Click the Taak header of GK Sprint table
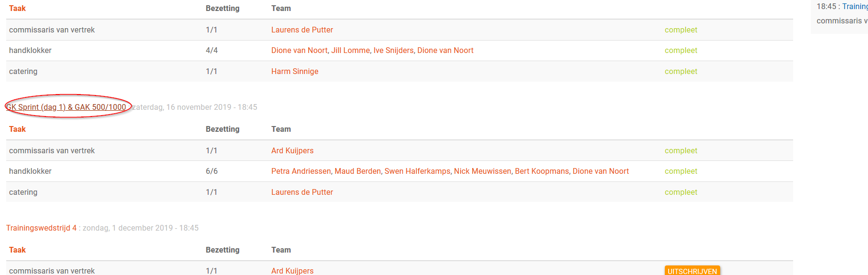The image size is (868, 275). point(17,129)
